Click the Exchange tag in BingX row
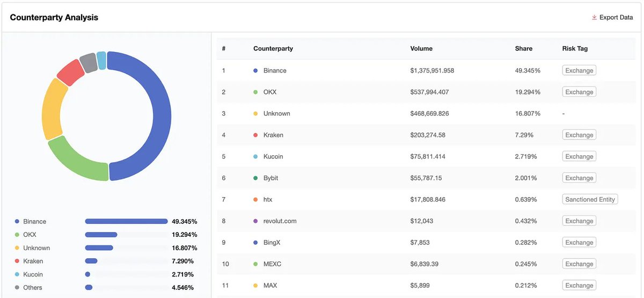The height and width of the screenshot is (298, 644). pyautogui.click(x=579, y=242)
